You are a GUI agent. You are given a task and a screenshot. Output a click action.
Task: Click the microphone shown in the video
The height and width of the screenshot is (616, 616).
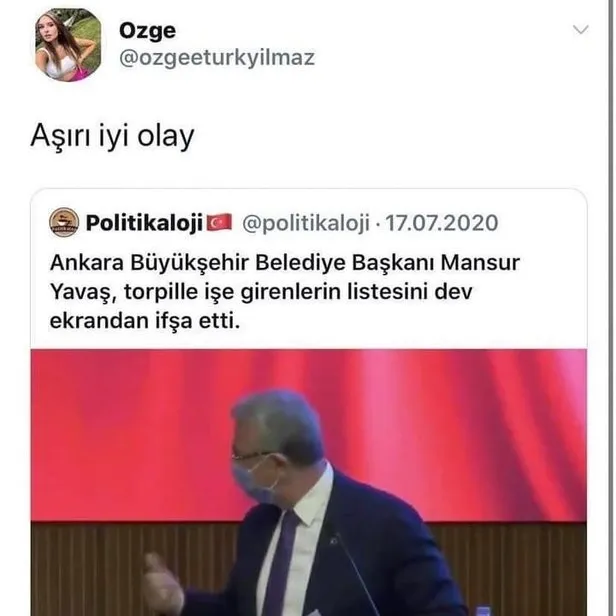pos(354,570)
